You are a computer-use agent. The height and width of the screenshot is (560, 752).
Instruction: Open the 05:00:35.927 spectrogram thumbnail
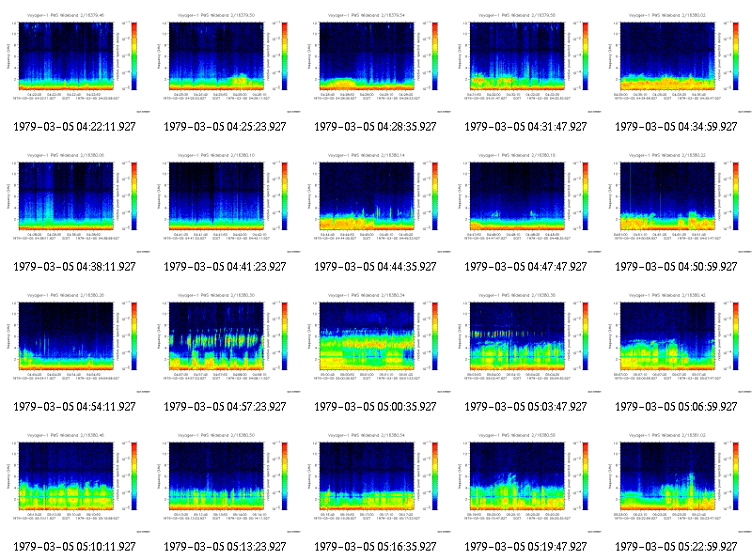[375, 342]
